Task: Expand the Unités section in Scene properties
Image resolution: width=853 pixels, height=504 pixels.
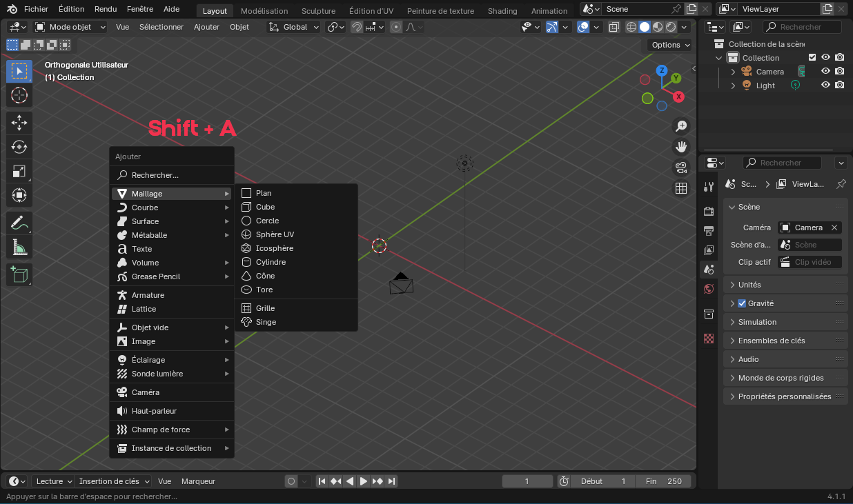Action: [x=752, y=285]
